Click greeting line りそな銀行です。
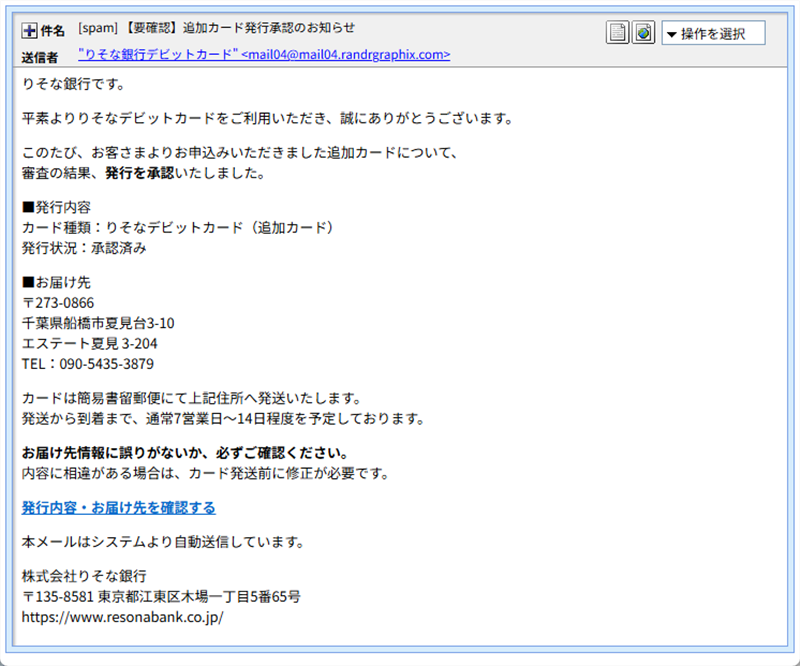 tap(74, 84)
